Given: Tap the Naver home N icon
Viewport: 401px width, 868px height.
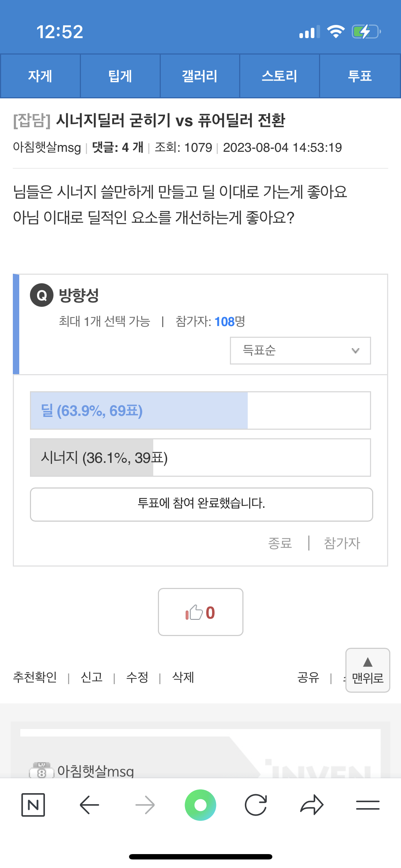Looking at the screenshot, I should coord(33,805).
